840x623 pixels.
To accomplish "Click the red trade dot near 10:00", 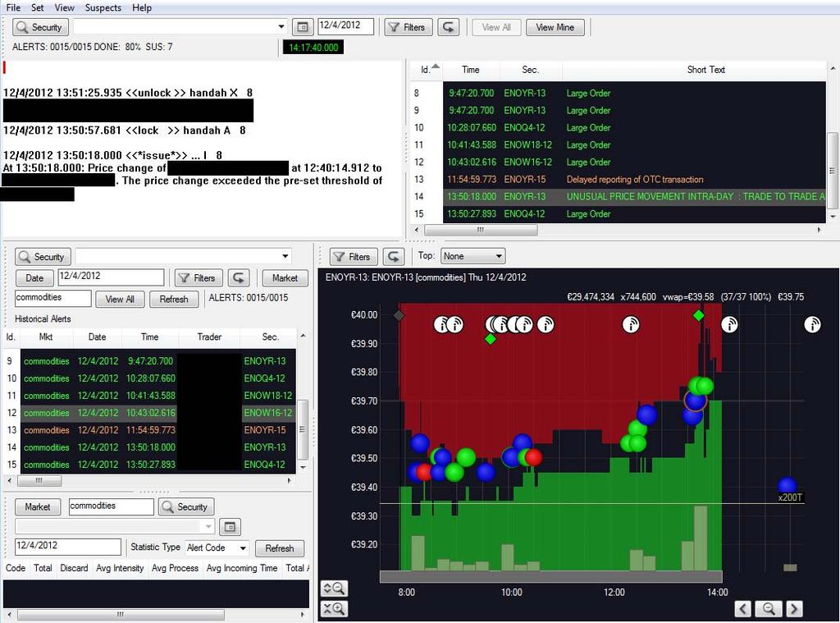I will click(x=533, y=457).
